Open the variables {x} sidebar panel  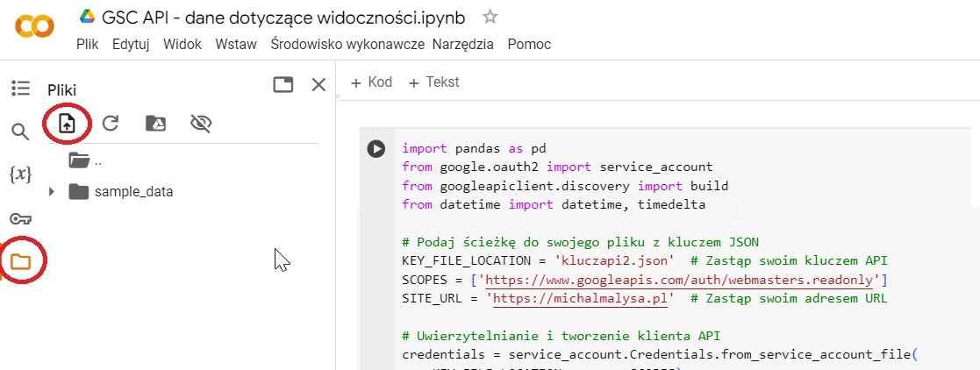(x=21, y=174)
